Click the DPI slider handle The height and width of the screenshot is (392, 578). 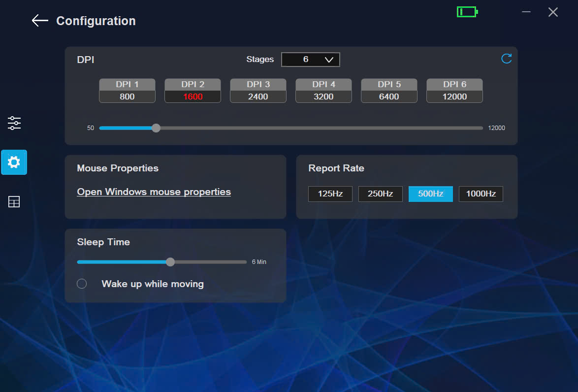(x=156, y=128)
